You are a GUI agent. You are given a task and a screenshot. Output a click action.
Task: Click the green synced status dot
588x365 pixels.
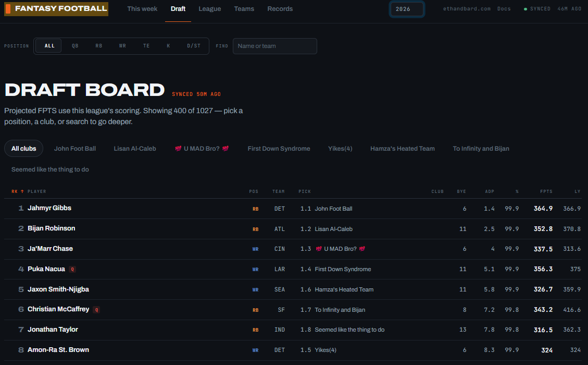point(526,9)
